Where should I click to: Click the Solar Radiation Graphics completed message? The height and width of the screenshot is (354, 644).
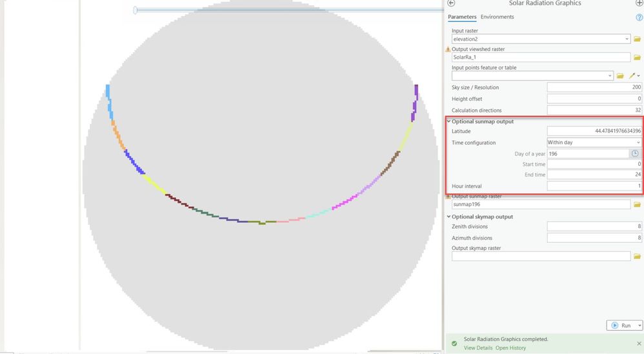click(506, 339)
